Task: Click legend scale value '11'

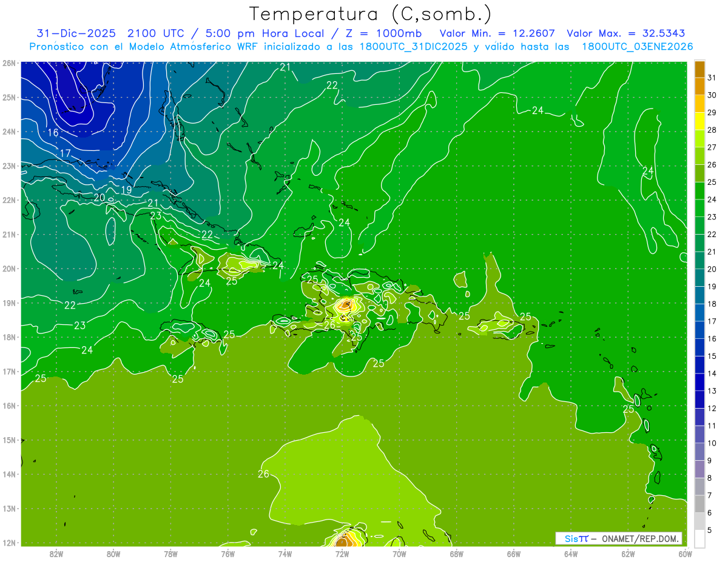Action: click(712, 426)
